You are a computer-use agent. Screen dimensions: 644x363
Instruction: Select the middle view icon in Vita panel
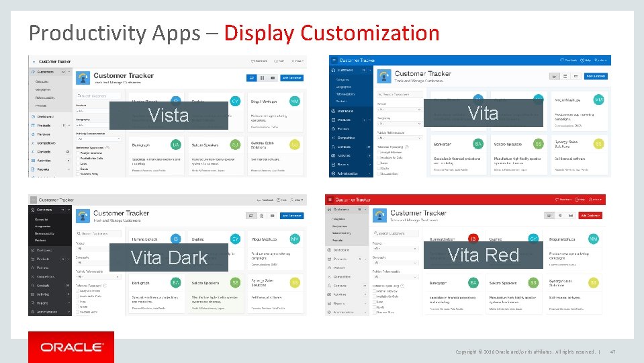tap(565, 76)
